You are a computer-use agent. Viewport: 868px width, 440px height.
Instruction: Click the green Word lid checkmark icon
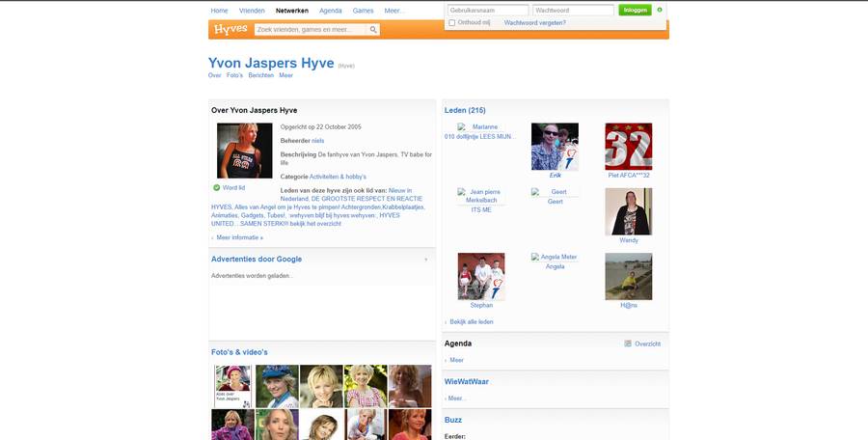pyautogui.click(x=216, y=188)
